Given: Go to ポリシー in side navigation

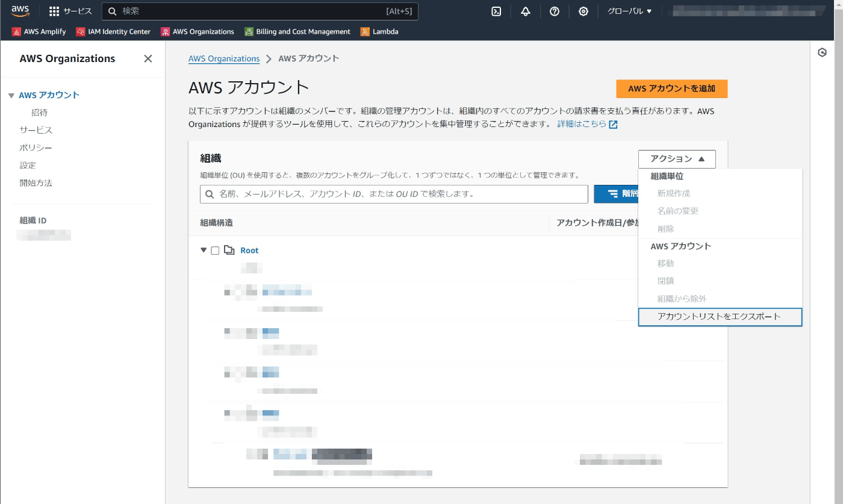Looking at the screenshot, I should (36, 148).
